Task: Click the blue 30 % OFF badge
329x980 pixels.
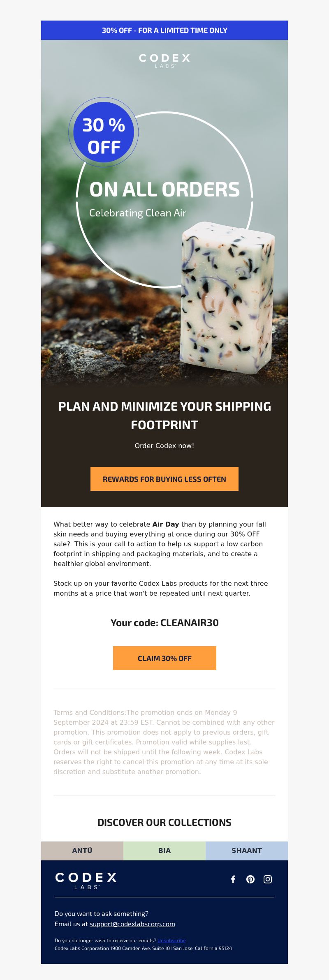Action: [104, 132]
